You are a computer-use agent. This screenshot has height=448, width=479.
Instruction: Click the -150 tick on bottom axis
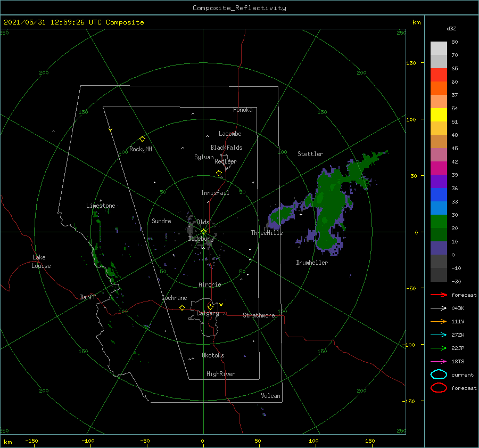pyautogui.click(x=31, y=441)
